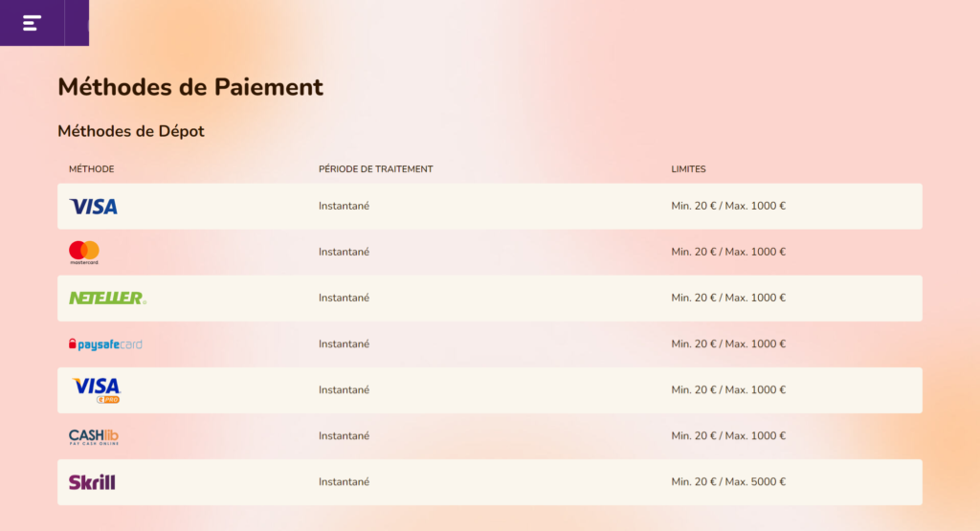Click Instantané in the Skrill row
This screenshot has width=980, height=531.
tap(344, 481)
